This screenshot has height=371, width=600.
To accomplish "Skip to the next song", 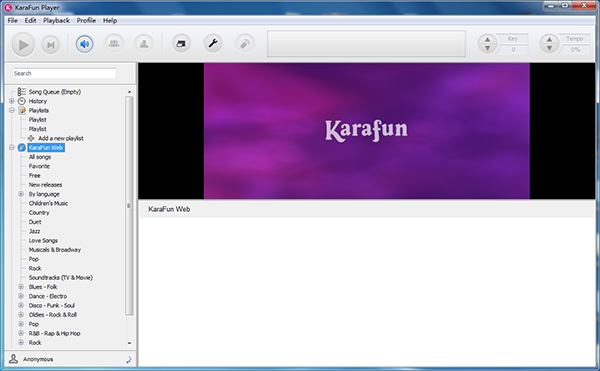I will click(51, 45).
